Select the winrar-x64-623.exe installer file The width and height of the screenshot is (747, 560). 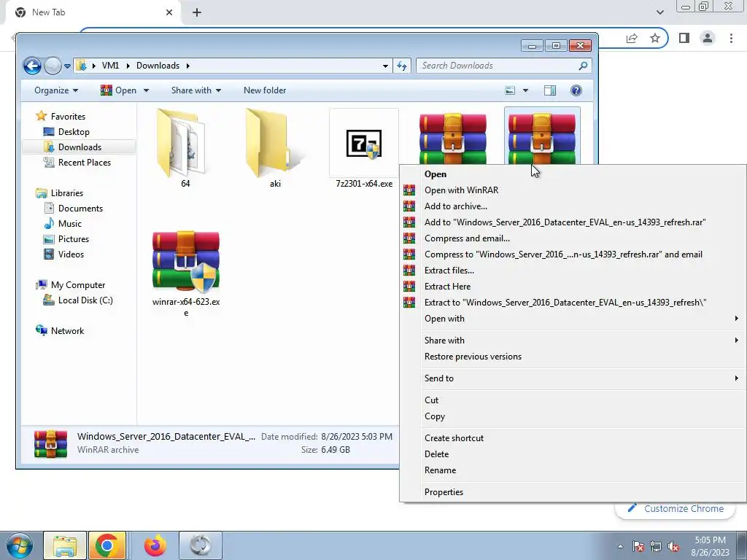point(186,273)
